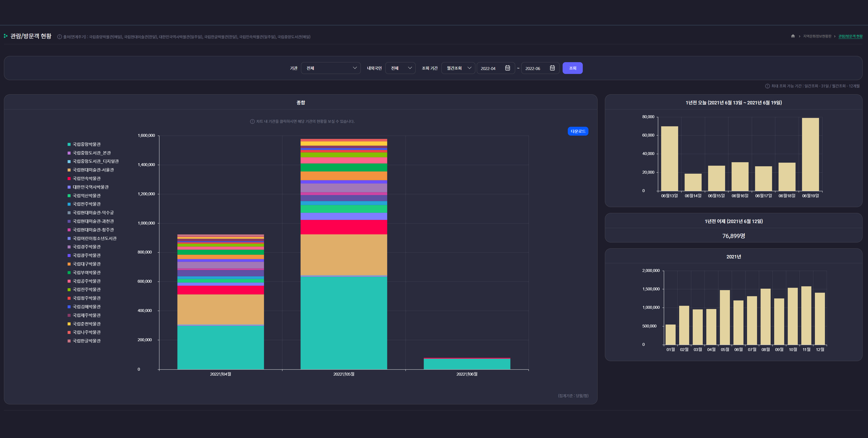Click the lime swatch for 국립진주박물관
Image resolution: width=868 pixels, height=438 pixels.
click(69, 290)
